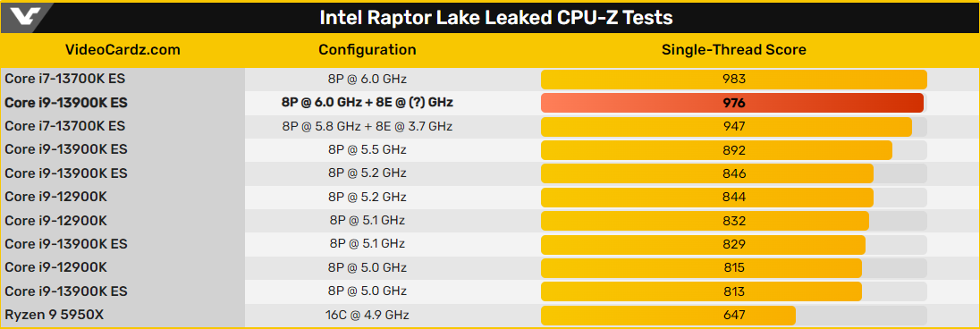Select the Ryzen 9 5950X row label
Screen dimensions: 980x329
[x=55, y=316]
